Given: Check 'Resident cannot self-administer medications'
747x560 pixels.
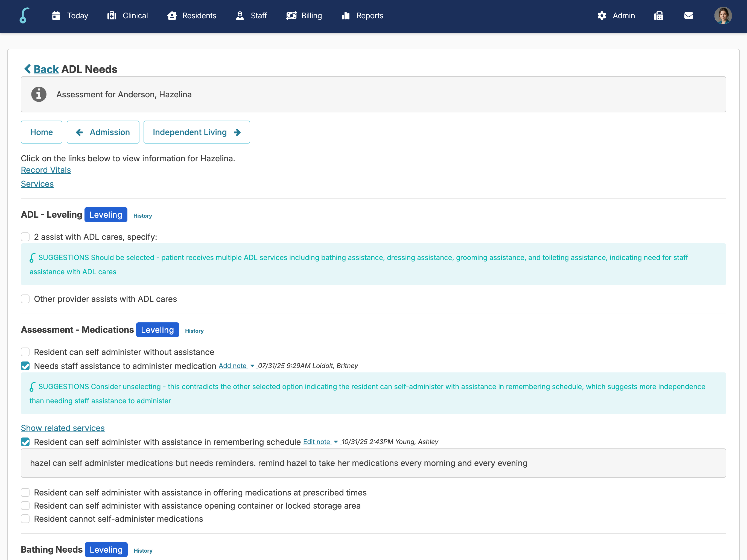Looking at the screenshot, I should pos(25,519).
